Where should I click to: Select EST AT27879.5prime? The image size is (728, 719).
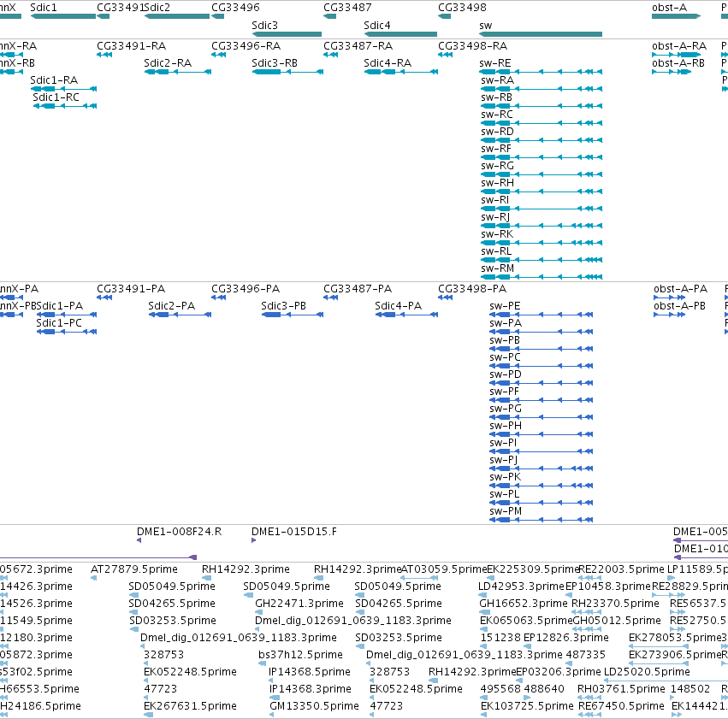tap(94, 578)
